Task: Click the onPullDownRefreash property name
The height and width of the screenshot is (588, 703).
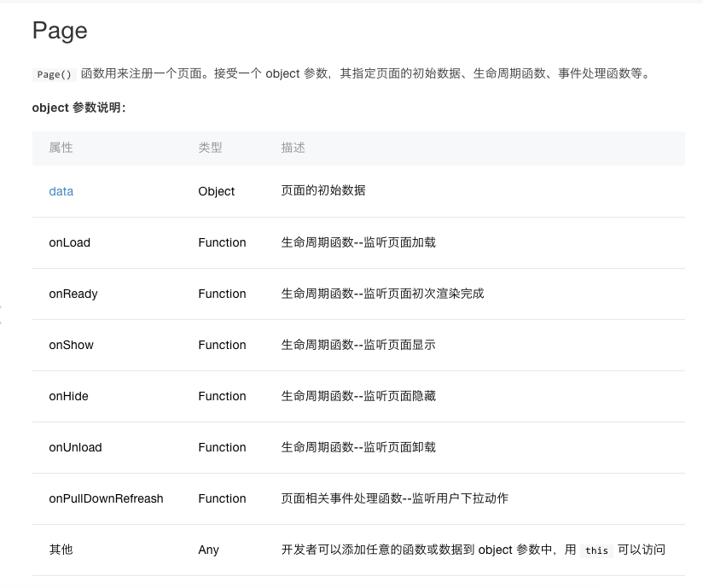Action: point(106,498)
